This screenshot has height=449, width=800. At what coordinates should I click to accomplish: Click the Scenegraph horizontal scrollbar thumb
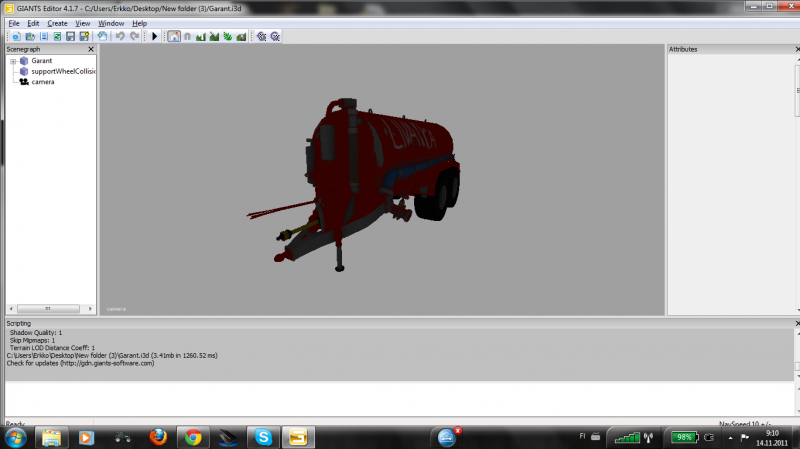(48, 309)
